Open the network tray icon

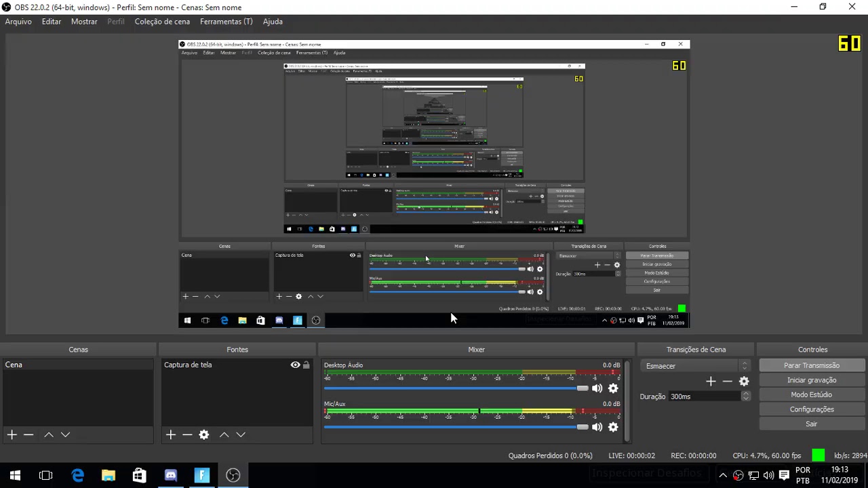point(753,475)
